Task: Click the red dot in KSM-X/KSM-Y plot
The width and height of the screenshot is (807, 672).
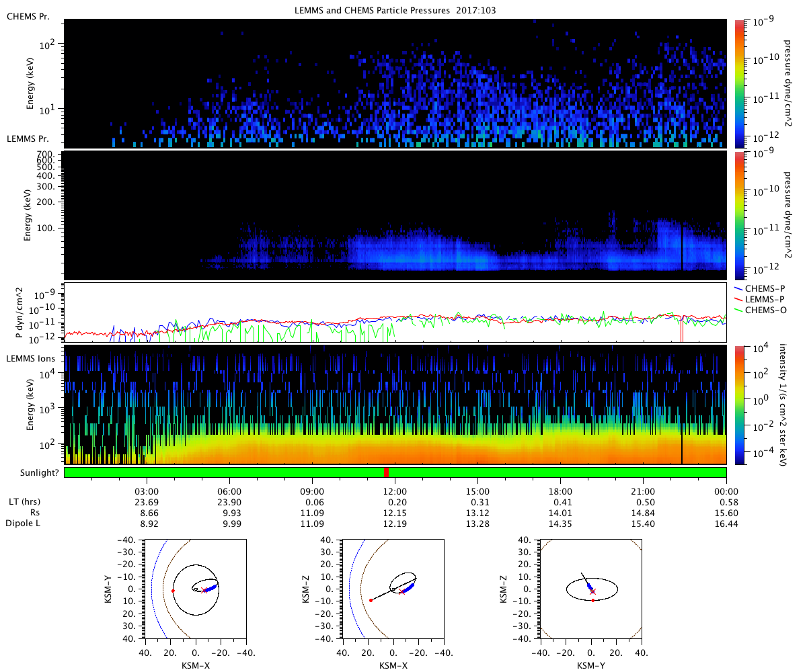Action: click(173, 591)
